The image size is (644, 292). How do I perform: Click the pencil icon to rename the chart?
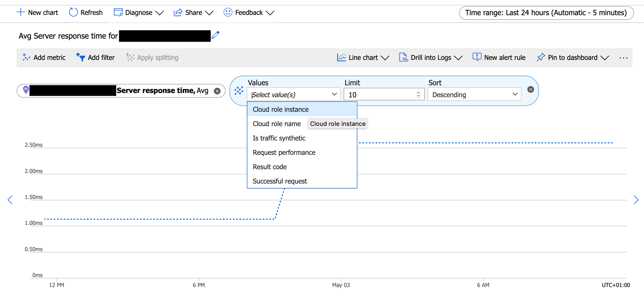pyautogui.click(x=216, y=35)
